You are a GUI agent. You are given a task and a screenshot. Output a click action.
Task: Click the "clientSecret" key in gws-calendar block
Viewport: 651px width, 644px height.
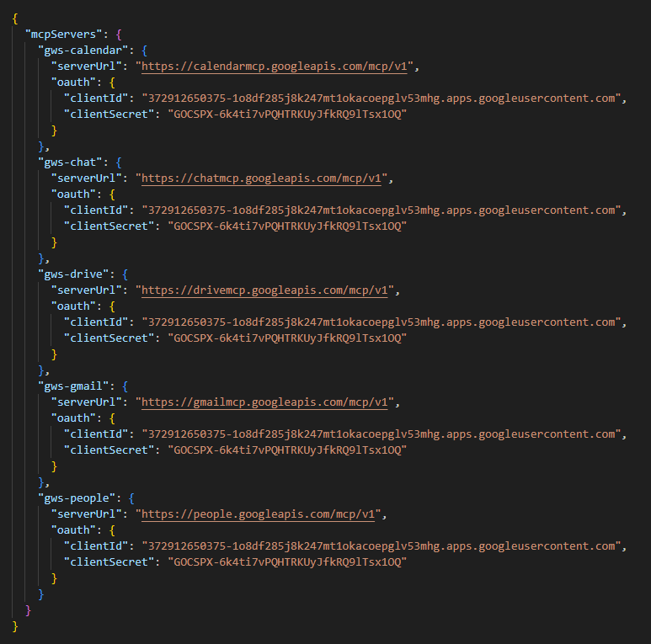point(109,114)
